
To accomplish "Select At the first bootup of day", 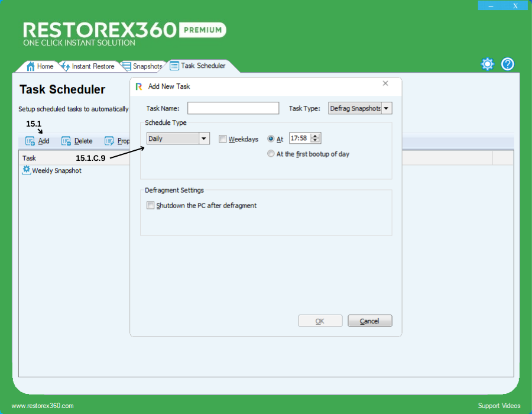I will pyautogui.click(x=271, y=154).
